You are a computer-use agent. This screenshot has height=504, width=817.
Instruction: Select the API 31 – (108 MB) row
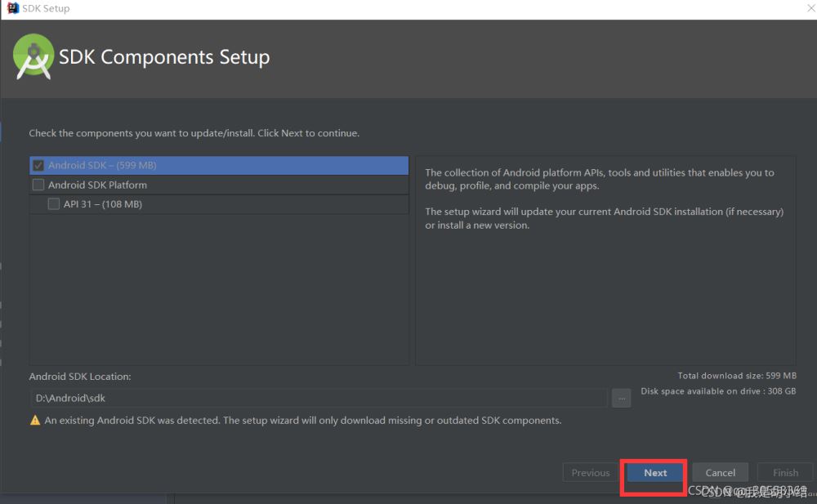click(219, 203)
